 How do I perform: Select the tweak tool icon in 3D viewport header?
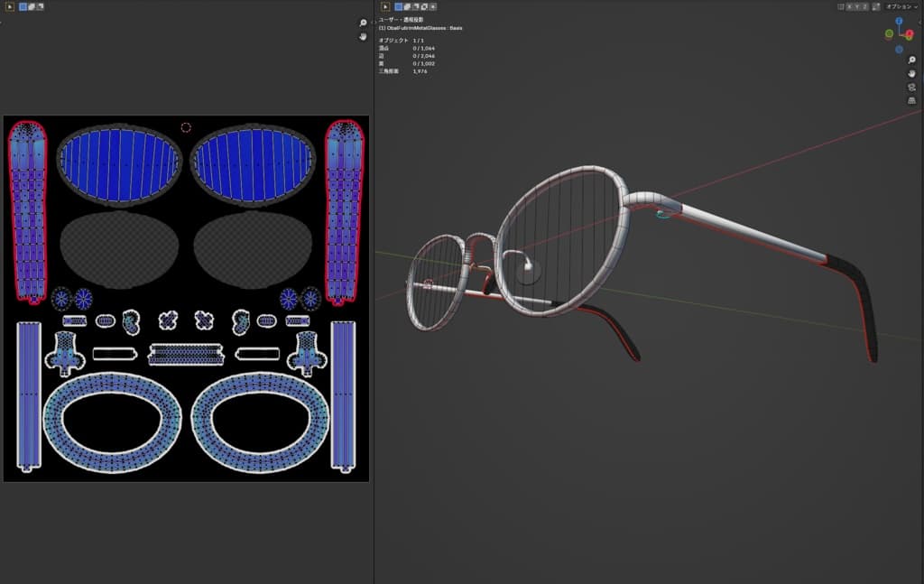pyautogui.click(x=386, y=6)
